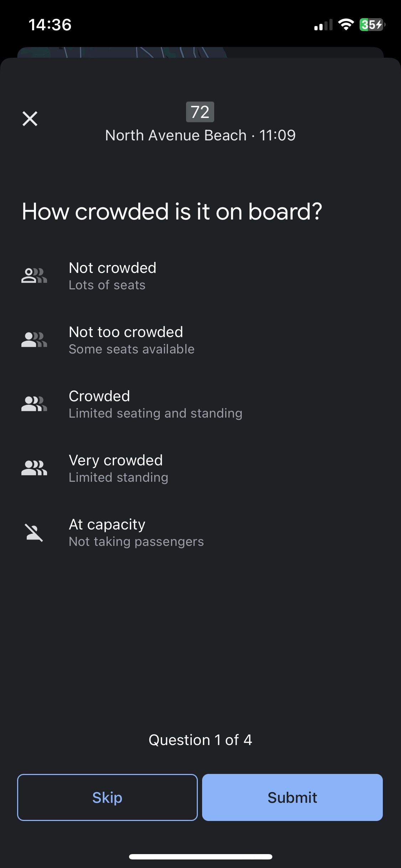Tap the Crowded people icon
Viewport: 401px width, 868px height.
point(34,404)
